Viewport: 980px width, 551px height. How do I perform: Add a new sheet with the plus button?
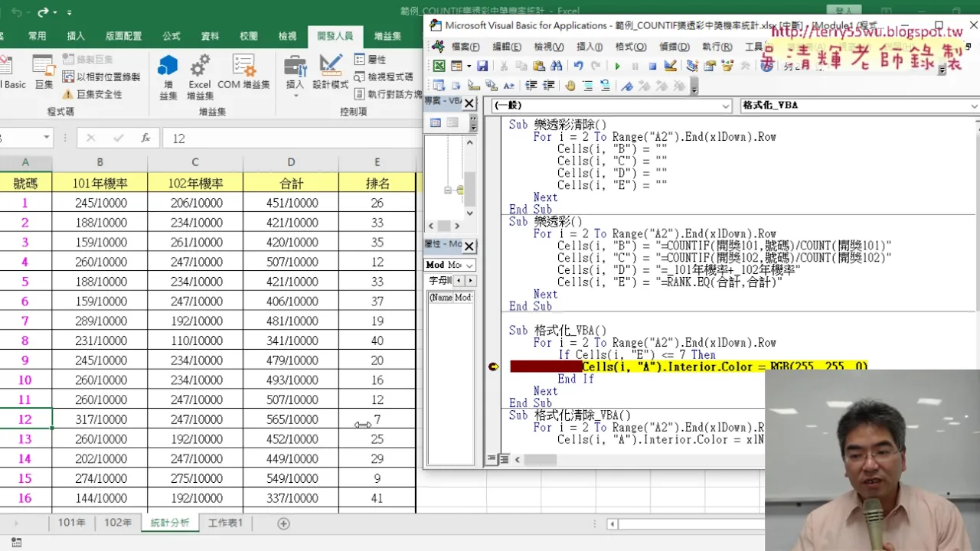283,523
